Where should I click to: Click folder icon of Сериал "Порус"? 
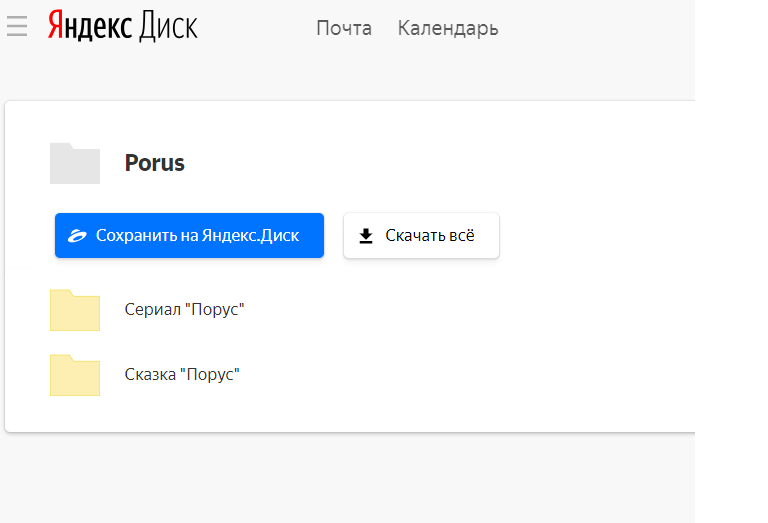tap(75, 310)
